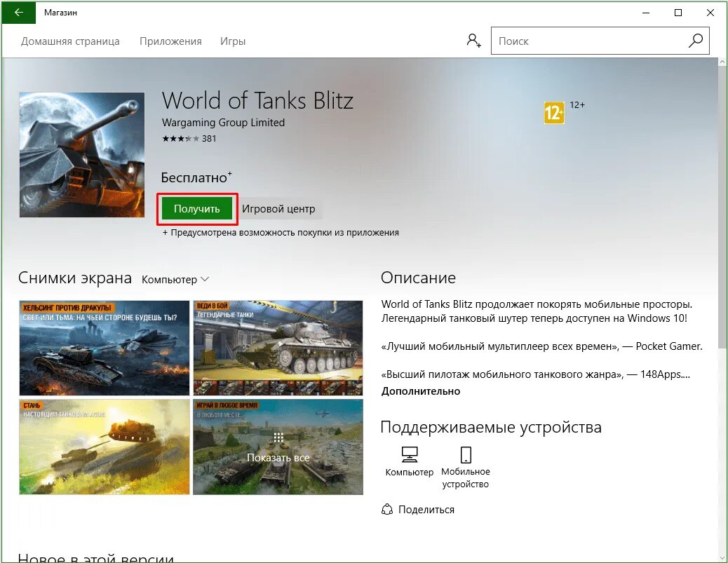Screen dimensions: 728x563
Task: Click the Снимки экрана heading
Action: coord(75,278)
